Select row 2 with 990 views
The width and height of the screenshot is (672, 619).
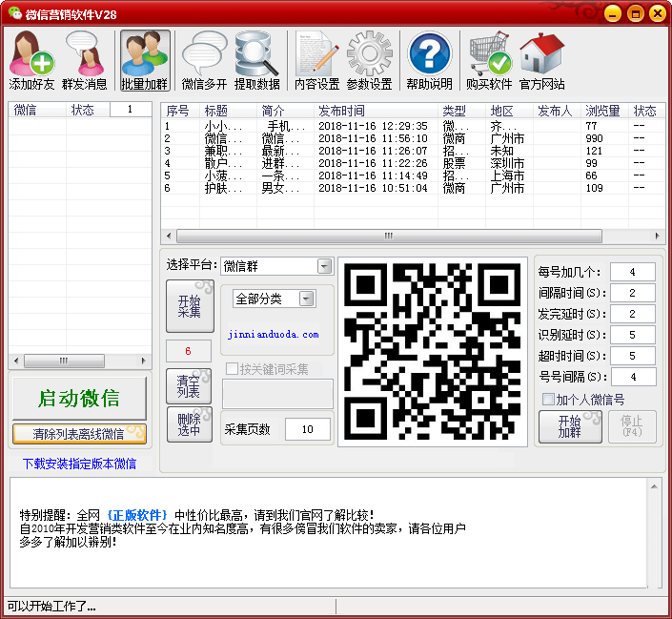pos(413,138)
